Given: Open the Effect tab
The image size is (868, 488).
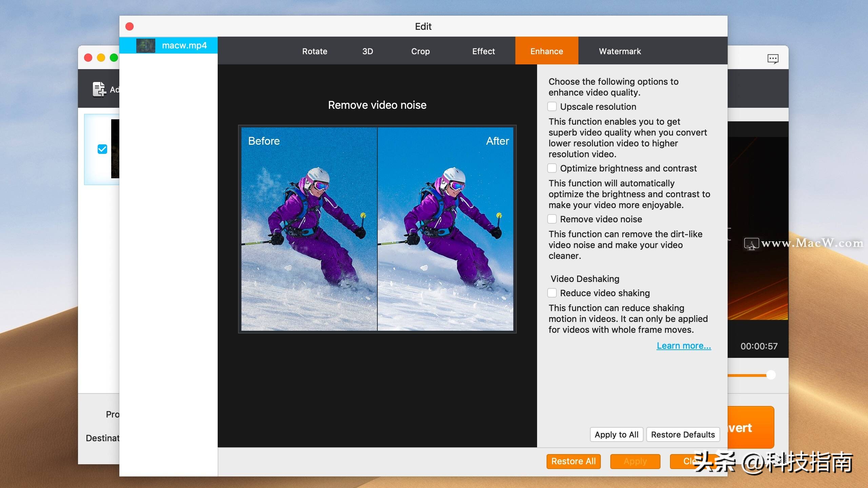Looking at the screenshot, I should coord(484,51).
